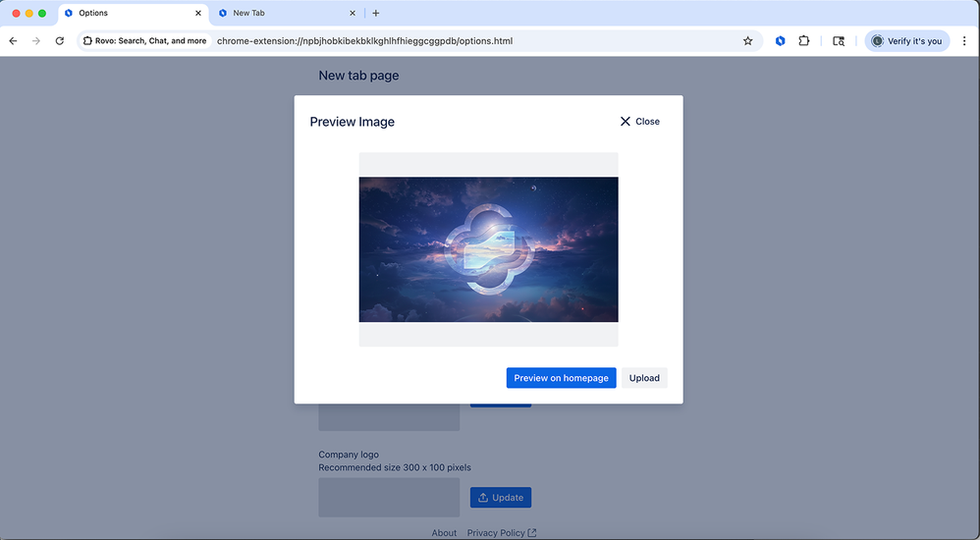
Task: Bookmark this page with star icon
Action: (x=747, y=40)
